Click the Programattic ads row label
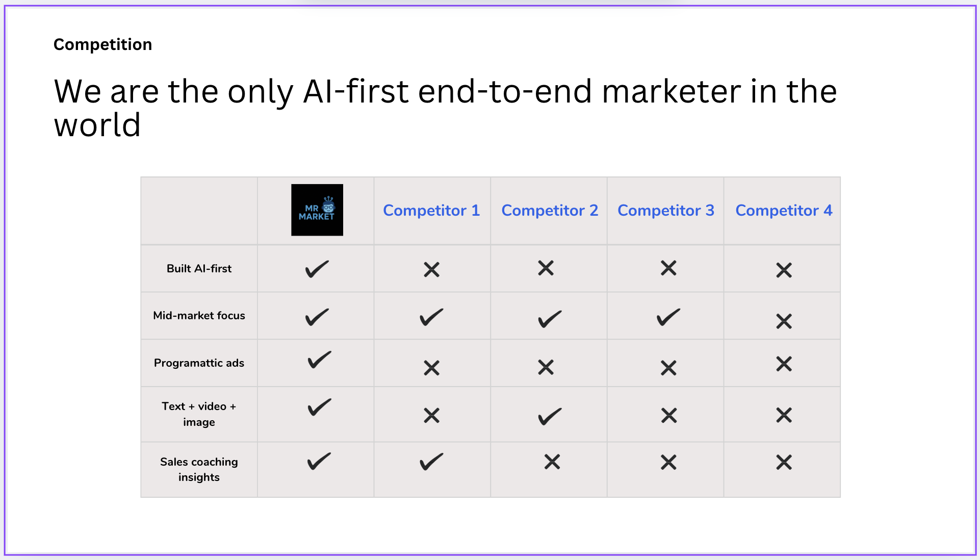The width and height of the screenshot is (980, 560). [x=199, y=363]
